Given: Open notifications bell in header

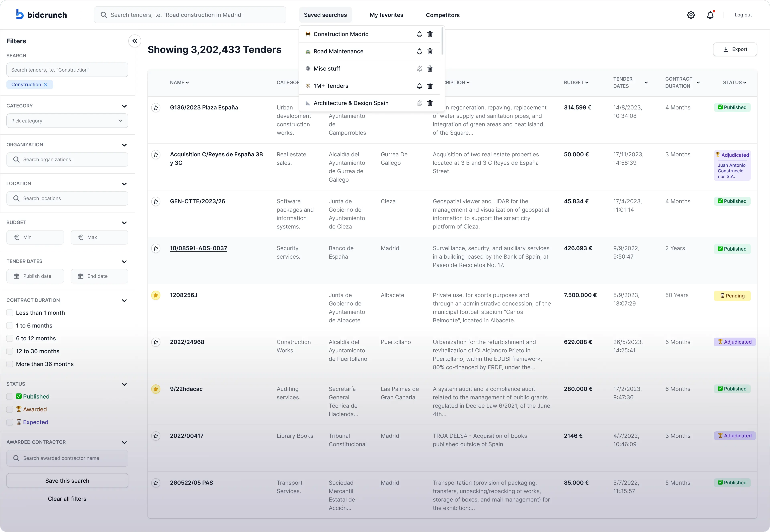Looking at the screenshot, I should tap(710, 15).
